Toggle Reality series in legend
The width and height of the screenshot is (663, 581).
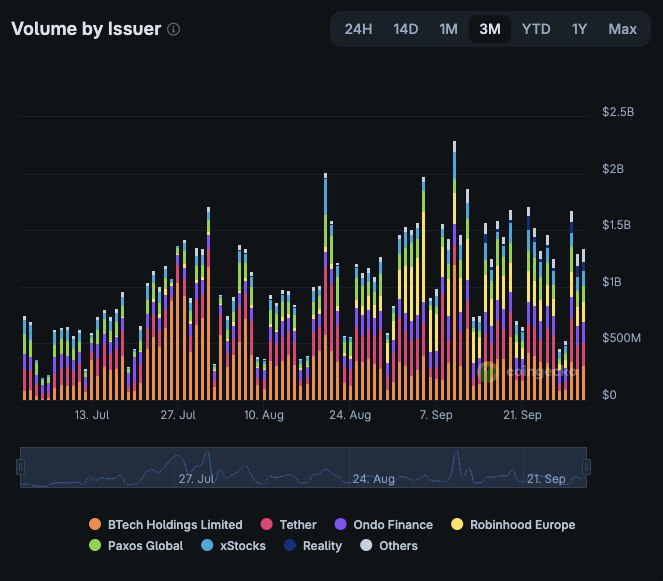(313, 546)
